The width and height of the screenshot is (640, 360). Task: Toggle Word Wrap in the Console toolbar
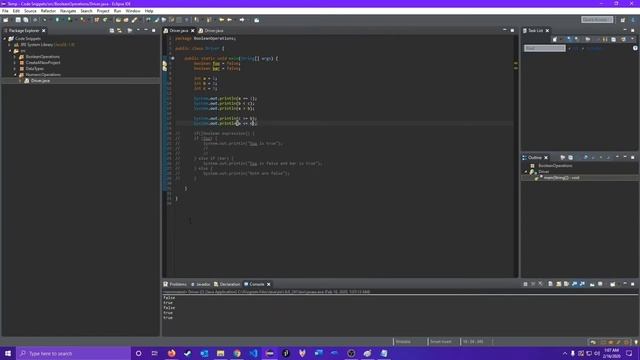click(566, 284)
